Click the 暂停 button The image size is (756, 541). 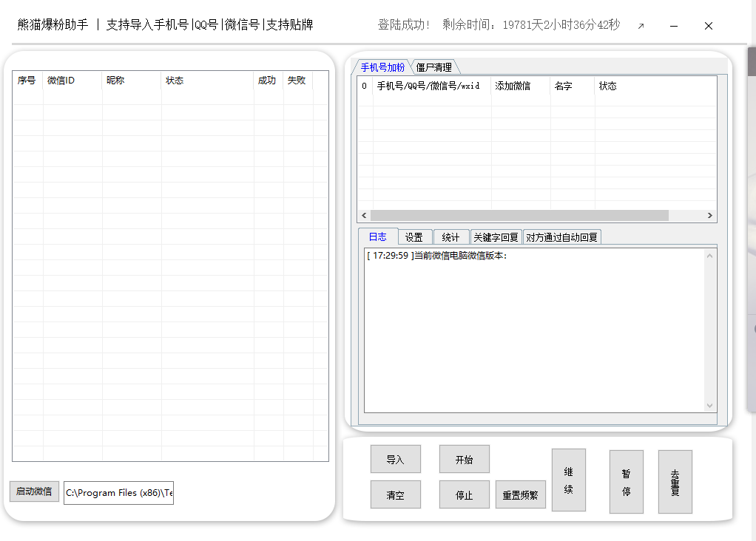pos(627,482)
